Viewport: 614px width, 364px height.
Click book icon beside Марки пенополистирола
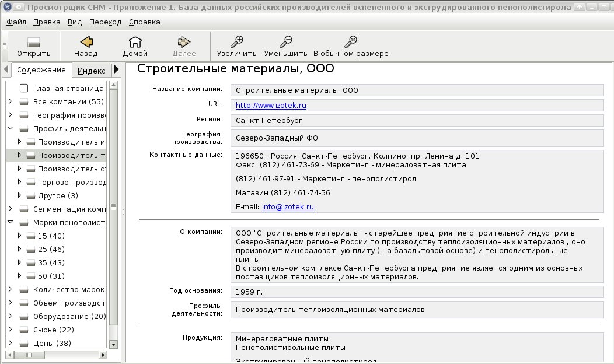tap(24, 223)
